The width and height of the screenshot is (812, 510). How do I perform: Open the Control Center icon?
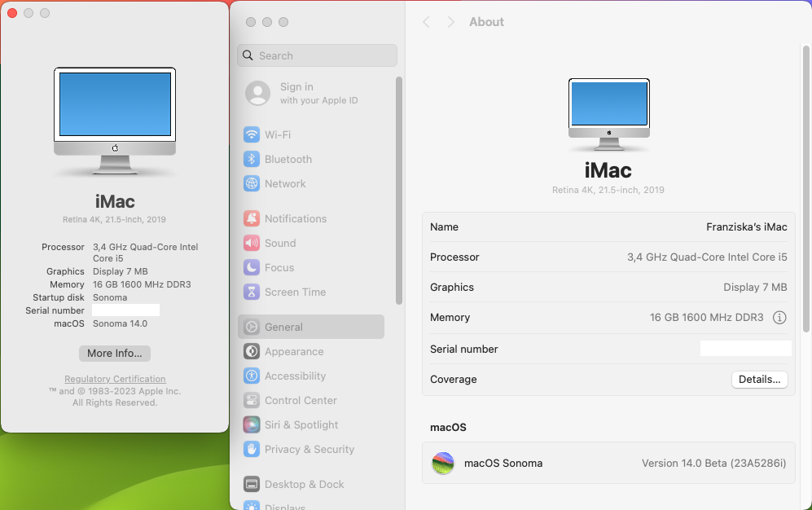252,400
